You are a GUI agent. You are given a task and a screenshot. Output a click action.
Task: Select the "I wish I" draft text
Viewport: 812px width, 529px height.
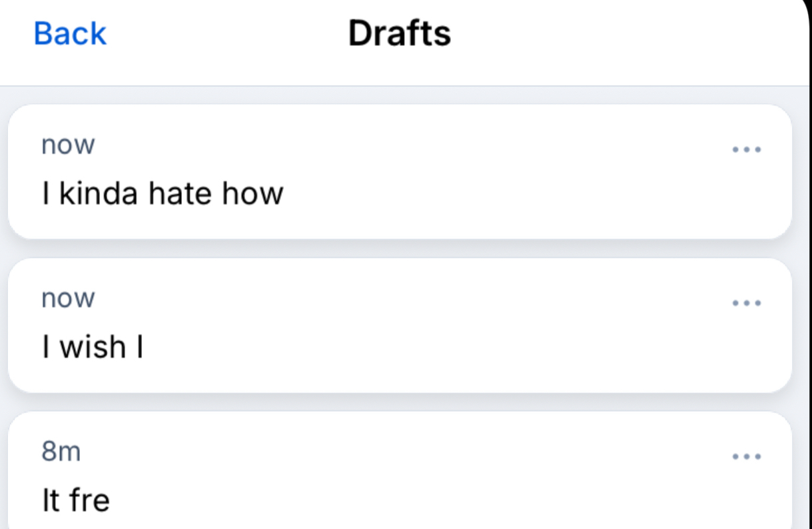point(93,347)
